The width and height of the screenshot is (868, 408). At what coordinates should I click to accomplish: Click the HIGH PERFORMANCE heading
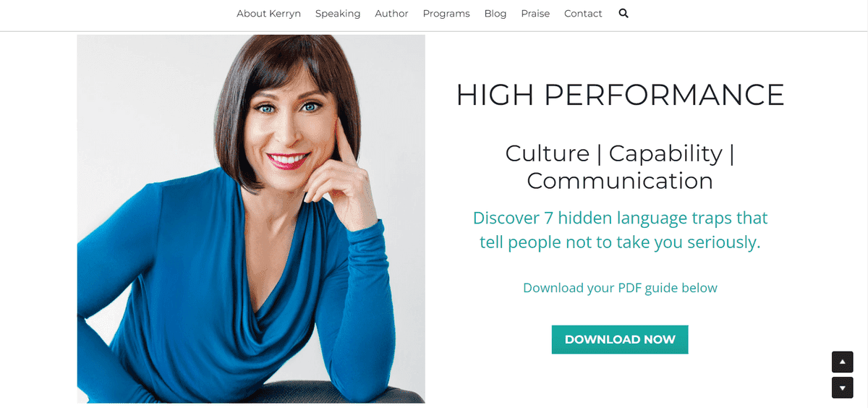(620, 95)
